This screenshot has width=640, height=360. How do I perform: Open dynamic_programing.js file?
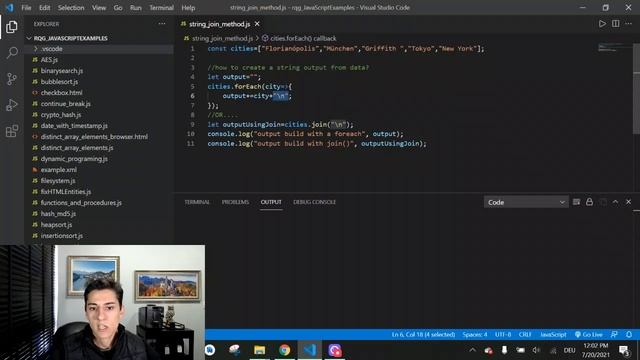(x=74, y=159)
